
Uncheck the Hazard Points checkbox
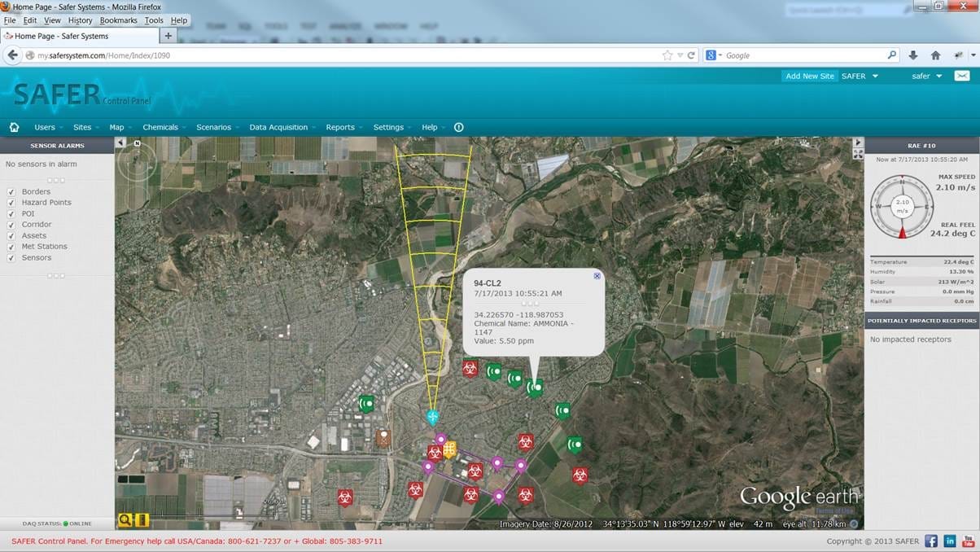point(11,203)
